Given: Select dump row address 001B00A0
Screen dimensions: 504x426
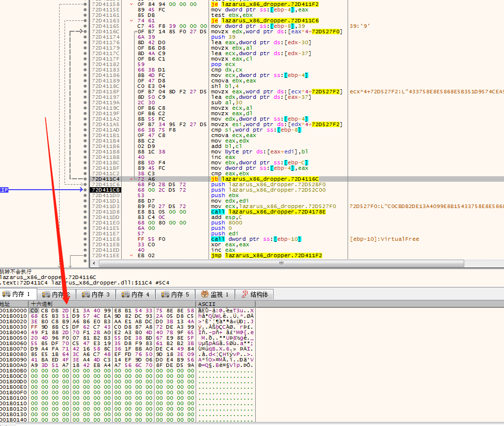Looking at the screenshot, I should tap(13, 365).
